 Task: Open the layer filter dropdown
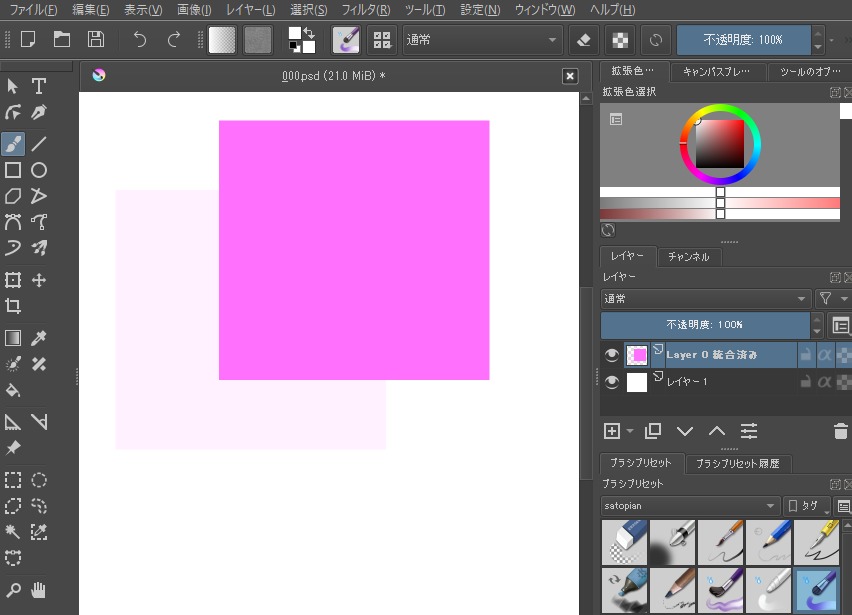(x=832, y=298)
